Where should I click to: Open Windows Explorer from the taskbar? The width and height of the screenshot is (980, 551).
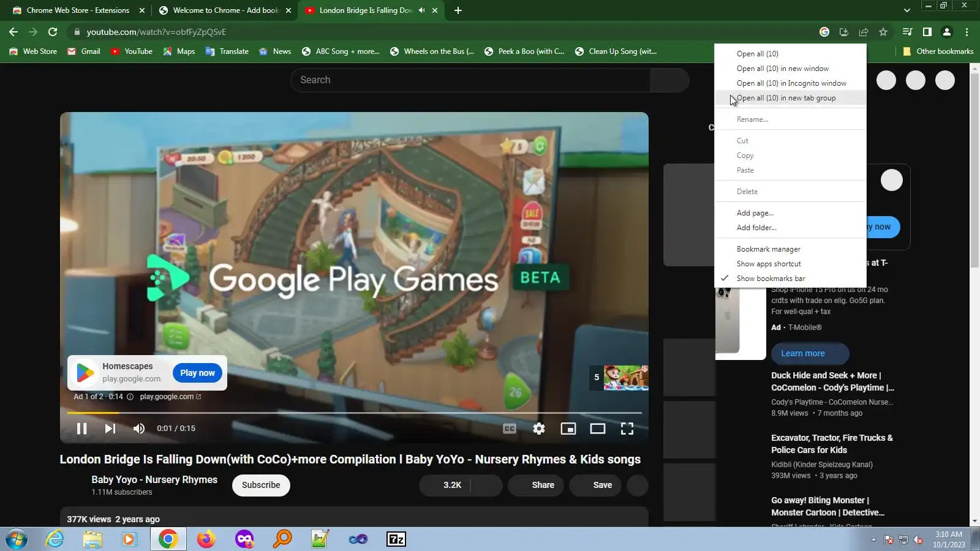[92, 539]
